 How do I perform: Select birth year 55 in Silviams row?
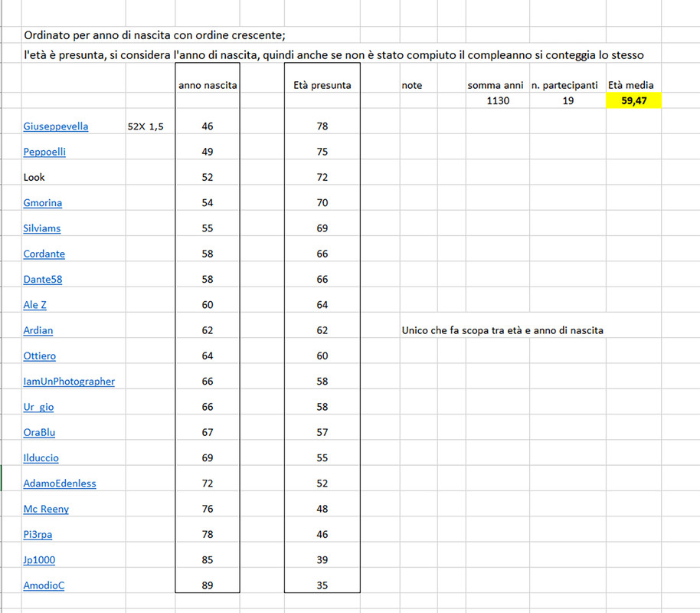click(207, 228)
